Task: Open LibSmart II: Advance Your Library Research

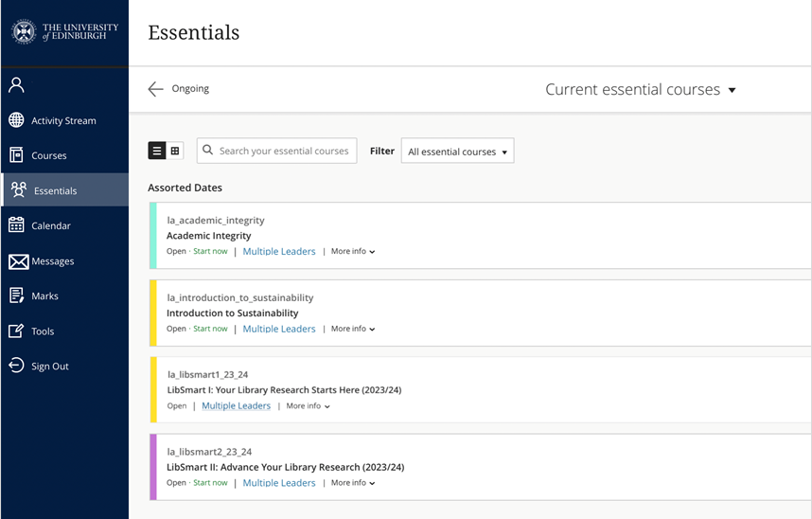Action: click(286, 467)
